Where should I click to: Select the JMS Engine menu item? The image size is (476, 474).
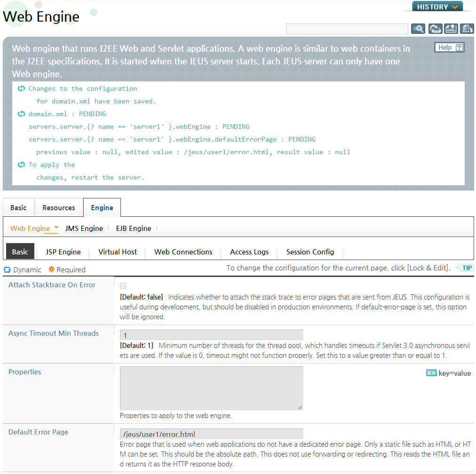pos(84,228)
